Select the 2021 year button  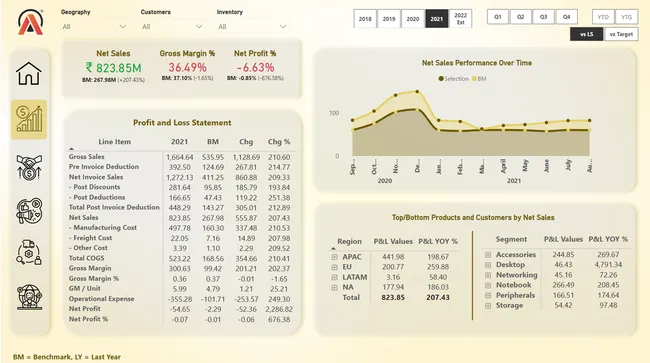coord(437,19)
